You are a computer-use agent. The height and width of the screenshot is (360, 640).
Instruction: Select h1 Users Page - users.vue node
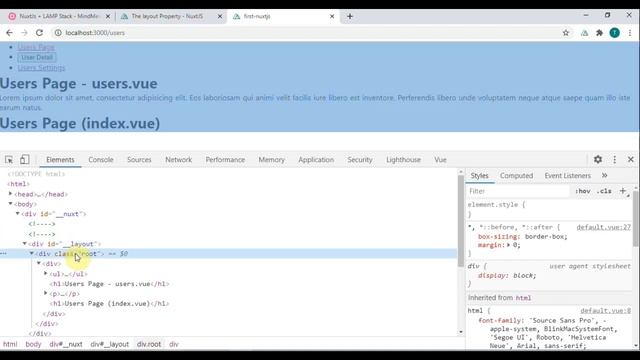109,284
